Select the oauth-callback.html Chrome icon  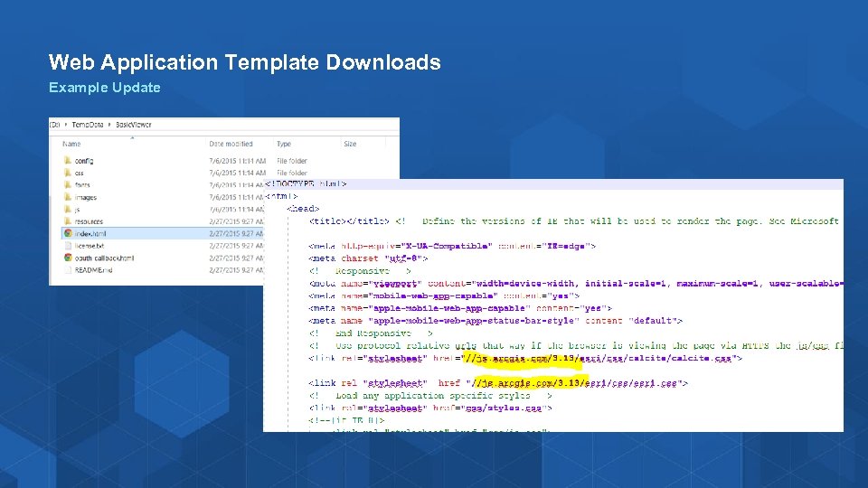pyautogui.click(x=68, y=258)
